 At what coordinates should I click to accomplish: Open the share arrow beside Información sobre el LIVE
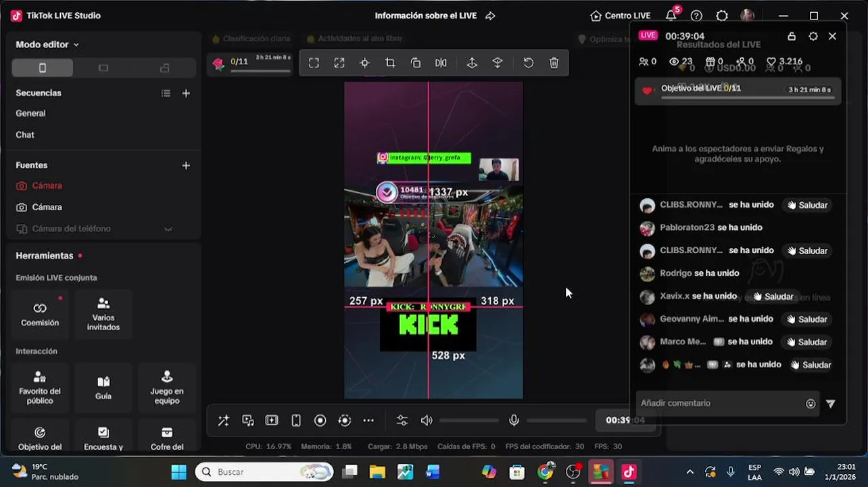491,16
